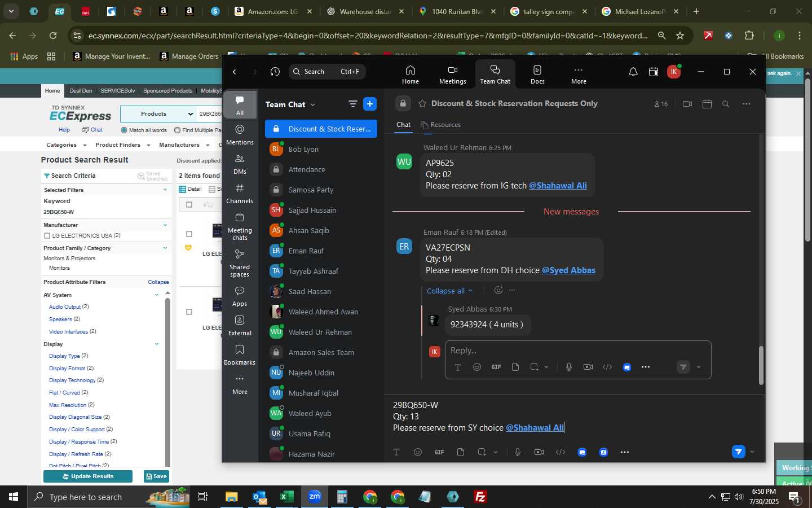Tick second product result checkbox
This screenshot has width=812, height=508.
(189, 312)
